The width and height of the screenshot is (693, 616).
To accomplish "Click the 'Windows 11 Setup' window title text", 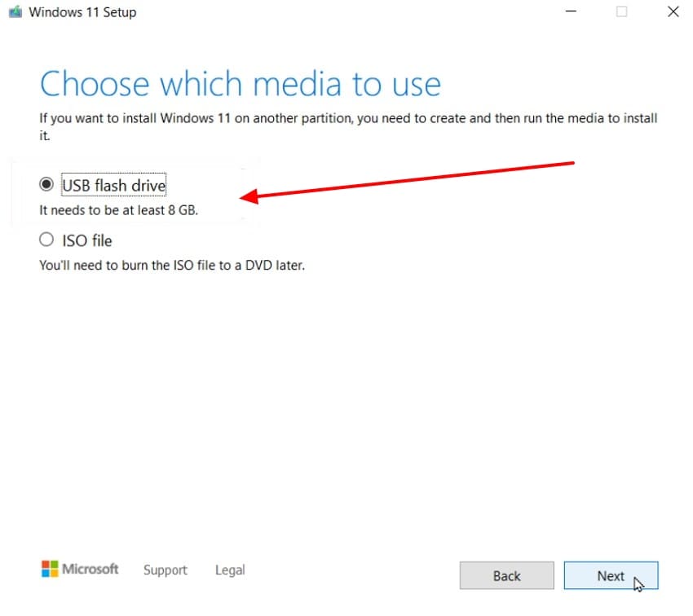I will pos(82,12).
